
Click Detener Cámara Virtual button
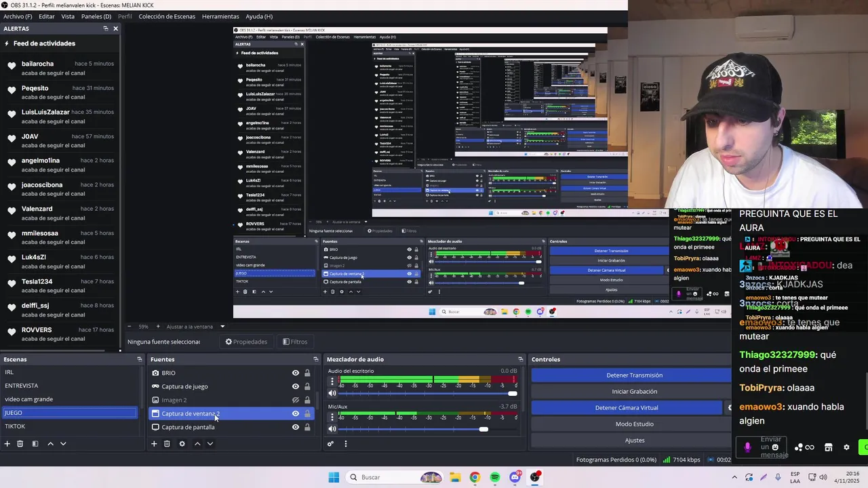(627, 407)
